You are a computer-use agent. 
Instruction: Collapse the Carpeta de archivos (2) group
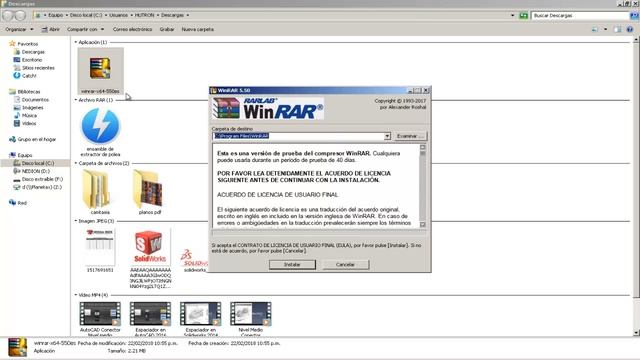[x=76, y=163]
